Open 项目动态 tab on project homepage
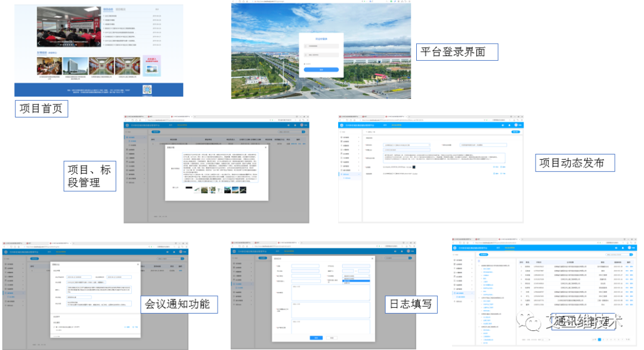 pyautogui.click(x=108, y=9)
